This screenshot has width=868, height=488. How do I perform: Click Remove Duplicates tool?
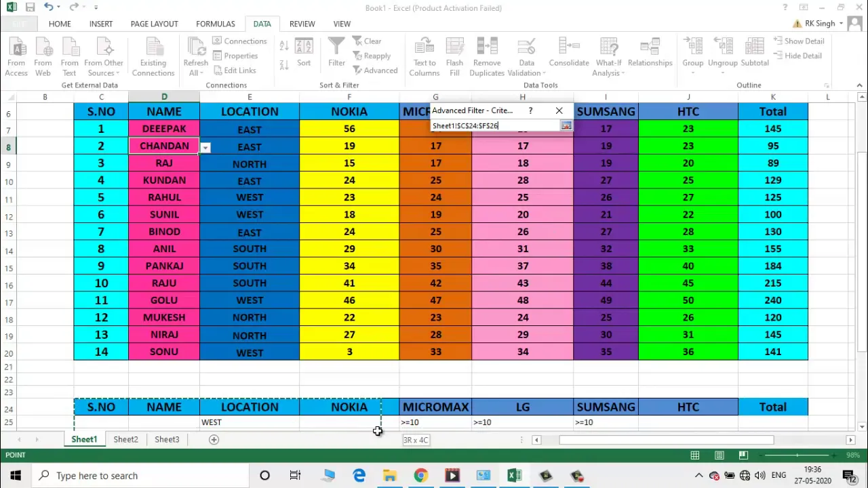click(x=487, y=57)
